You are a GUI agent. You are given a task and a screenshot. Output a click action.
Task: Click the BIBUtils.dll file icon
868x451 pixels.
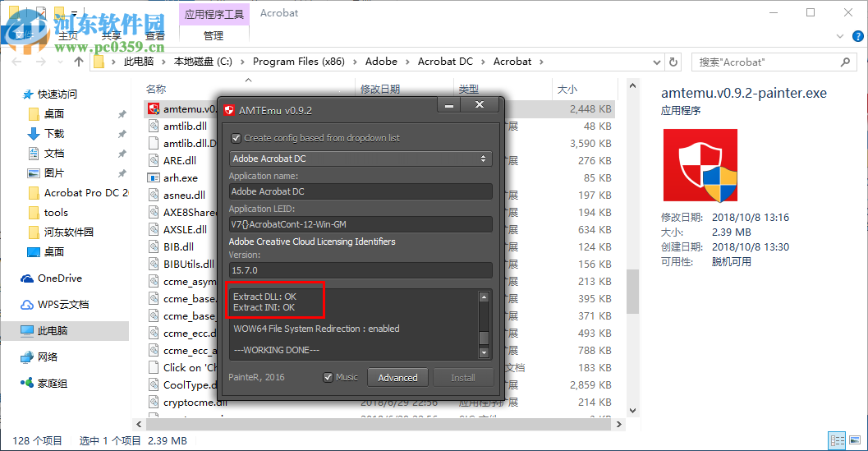(x=154, y=265)
